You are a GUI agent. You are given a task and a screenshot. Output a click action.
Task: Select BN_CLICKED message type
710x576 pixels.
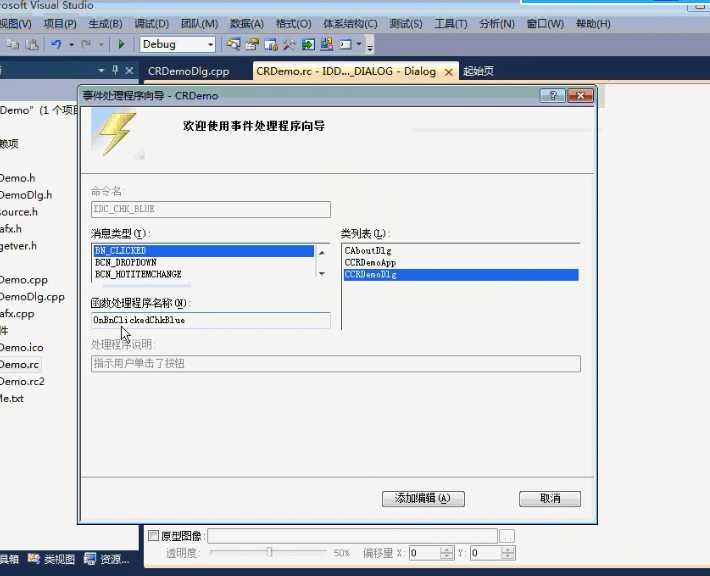click(x=203, y=251)
